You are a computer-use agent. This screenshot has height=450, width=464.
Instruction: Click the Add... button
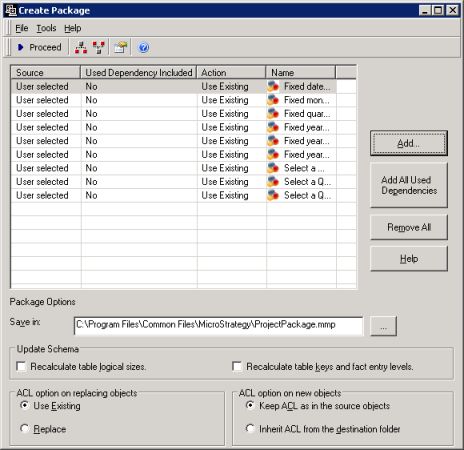[x=409, y=143]
